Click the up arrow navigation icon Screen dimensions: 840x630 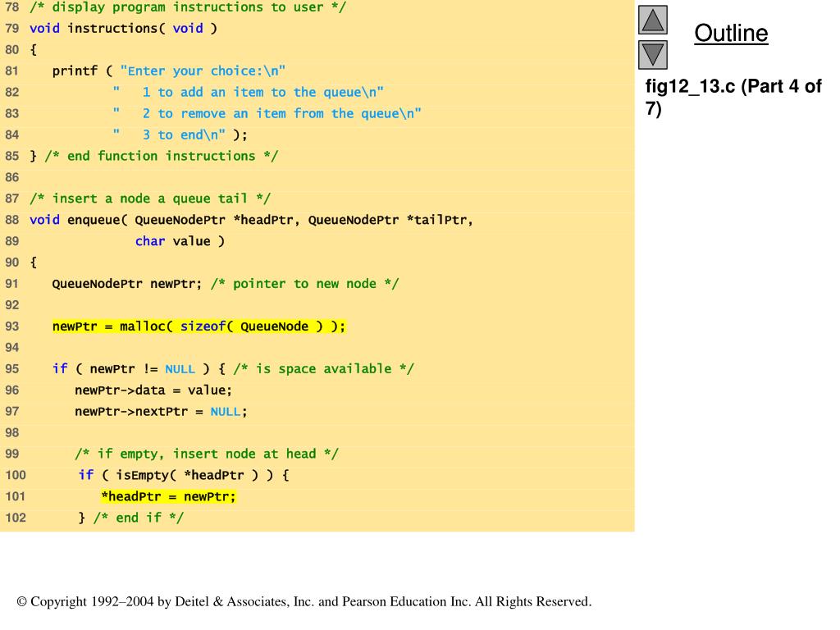coord(652,21)
